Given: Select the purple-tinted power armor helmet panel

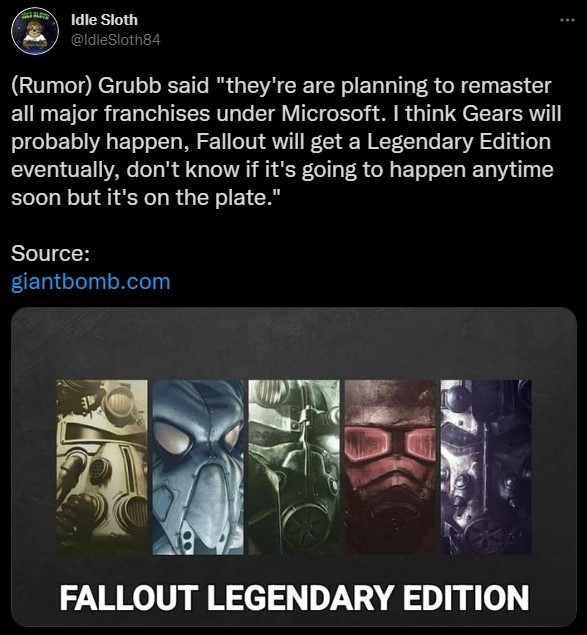Looking at the screenshot, I should click(x=486, y=467).
